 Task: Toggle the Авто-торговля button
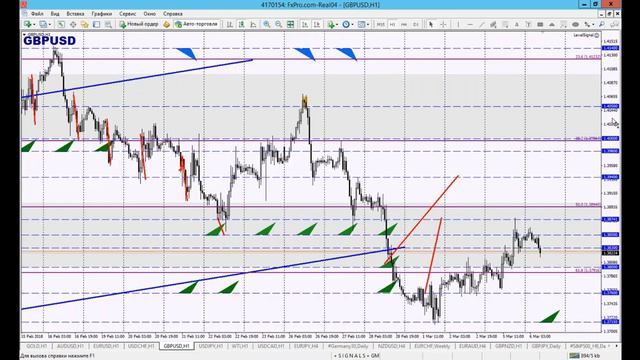click(x=196, y=24)
